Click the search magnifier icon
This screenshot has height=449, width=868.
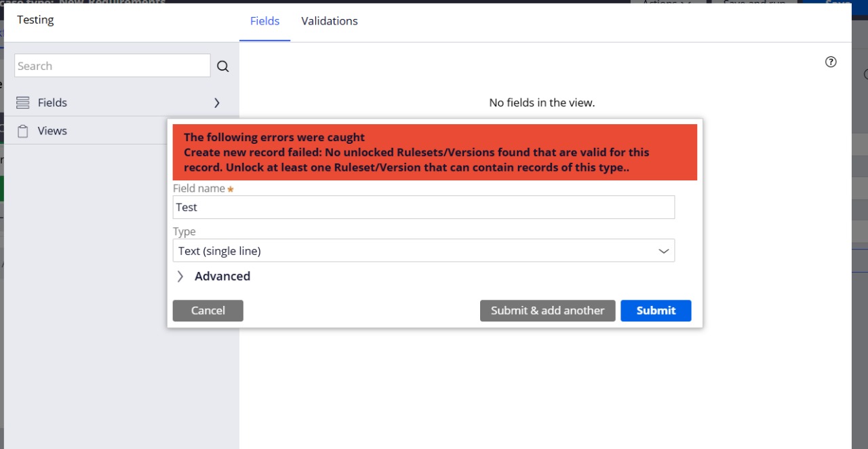click(223, 66)
